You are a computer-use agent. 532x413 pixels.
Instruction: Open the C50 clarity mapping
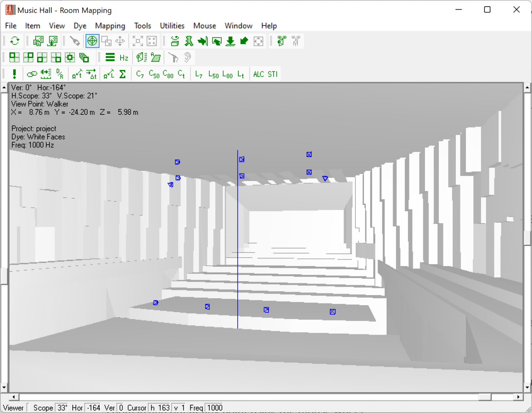tap(154, 74)
